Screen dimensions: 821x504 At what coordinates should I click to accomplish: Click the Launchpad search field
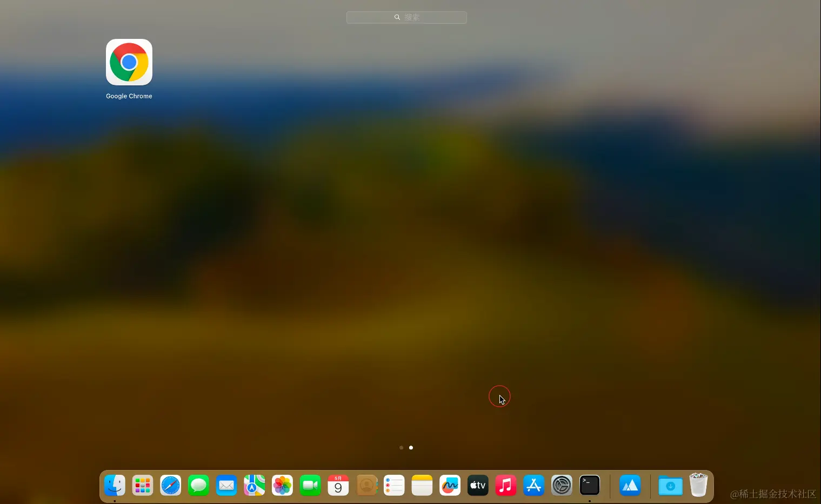pyautogui.click(x=406, y=17)
